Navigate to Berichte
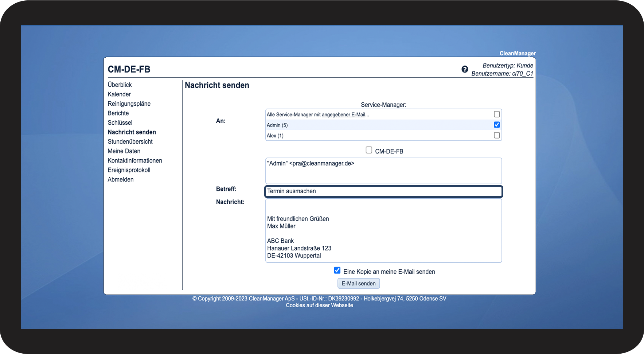This screenshot has width=644, height=354. pyautogui.click(x=118, y=113)
